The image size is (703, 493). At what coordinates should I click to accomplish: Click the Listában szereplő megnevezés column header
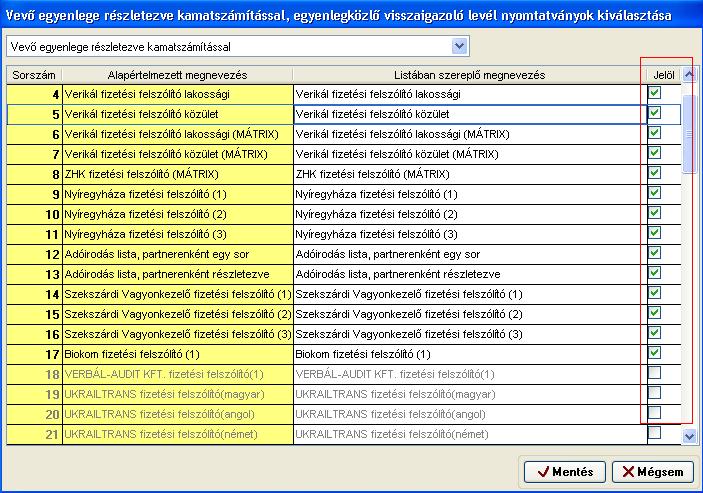[x=470, y=75]
